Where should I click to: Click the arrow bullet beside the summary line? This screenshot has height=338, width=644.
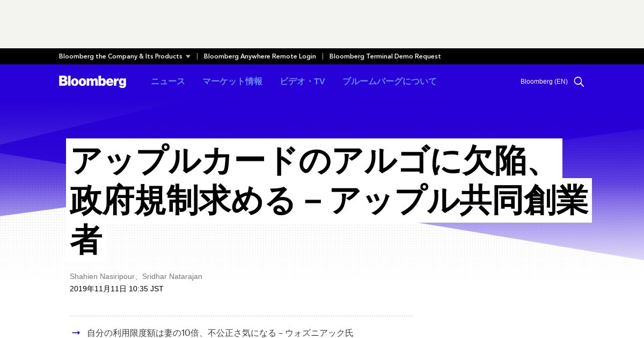click(x=76, y=333)
